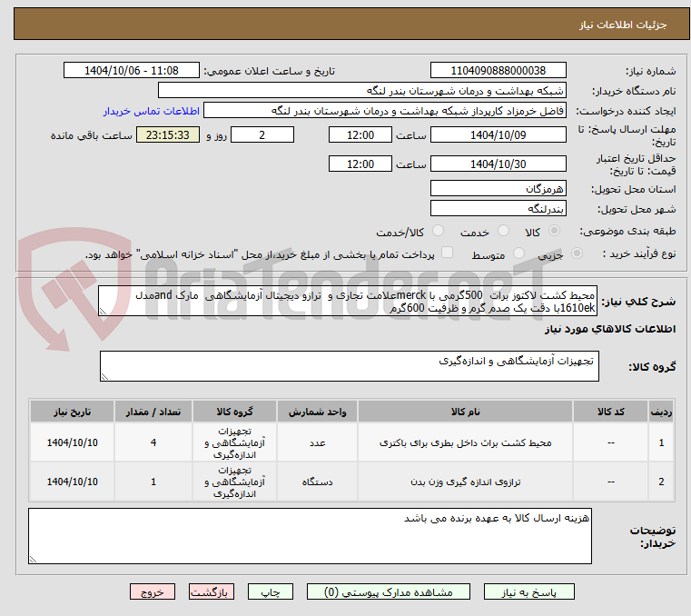Click the تعداد / مقدار column header
This screenshot has height=616, width=691.
click(x=153, y=412)
